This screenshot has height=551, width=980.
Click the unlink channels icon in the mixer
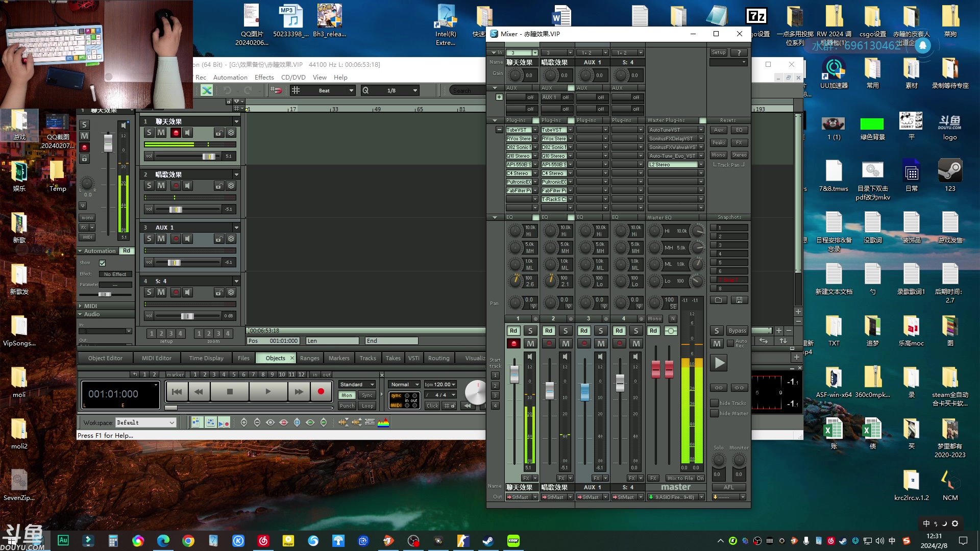click(x=739, y=388)
